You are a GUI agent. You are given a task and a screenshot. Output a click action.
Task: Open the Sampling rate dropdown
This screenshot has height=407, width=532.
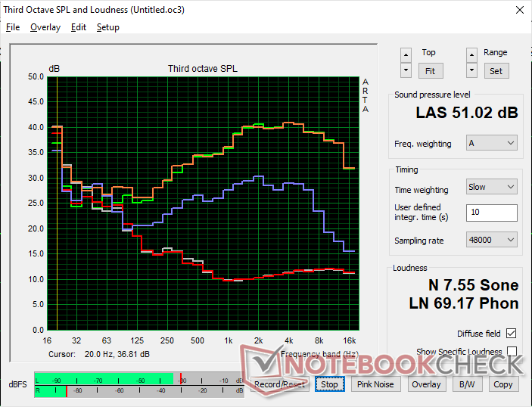coord(492,240)
